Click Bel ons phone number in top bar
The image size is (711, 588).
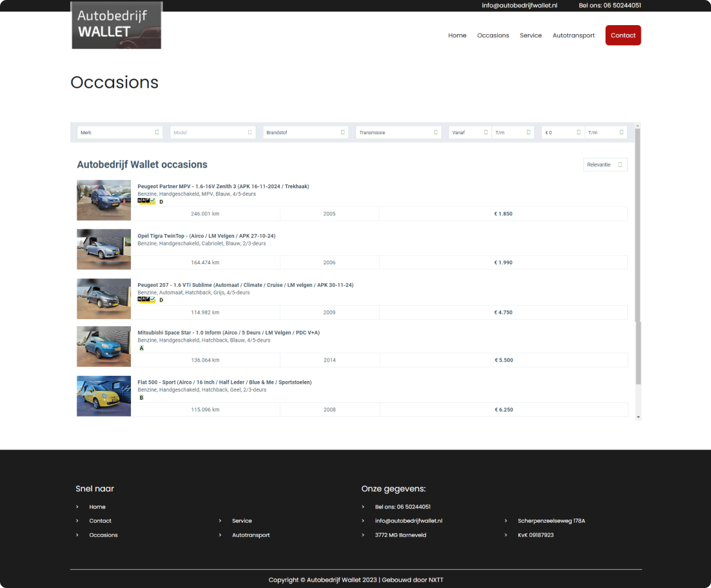[609, 5]
